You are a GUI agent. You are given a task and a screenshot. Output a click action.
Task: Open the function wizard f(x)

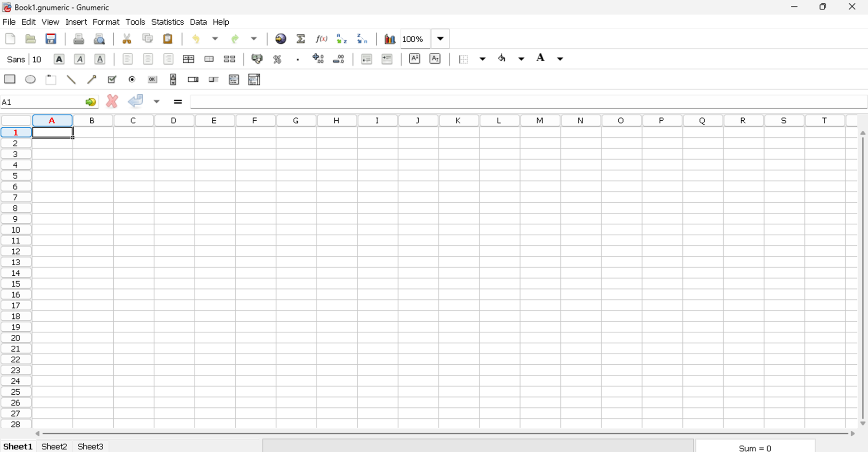point(321,39)
